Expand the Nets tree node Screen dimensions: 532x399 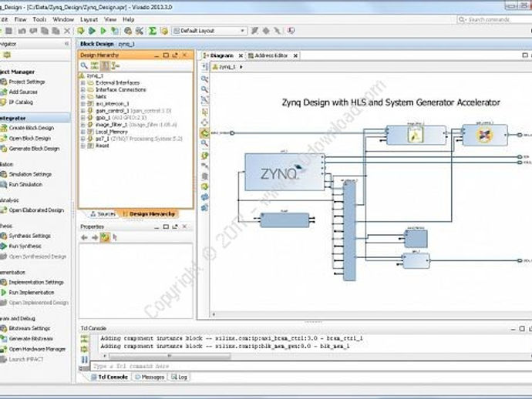tap(82, 96)
